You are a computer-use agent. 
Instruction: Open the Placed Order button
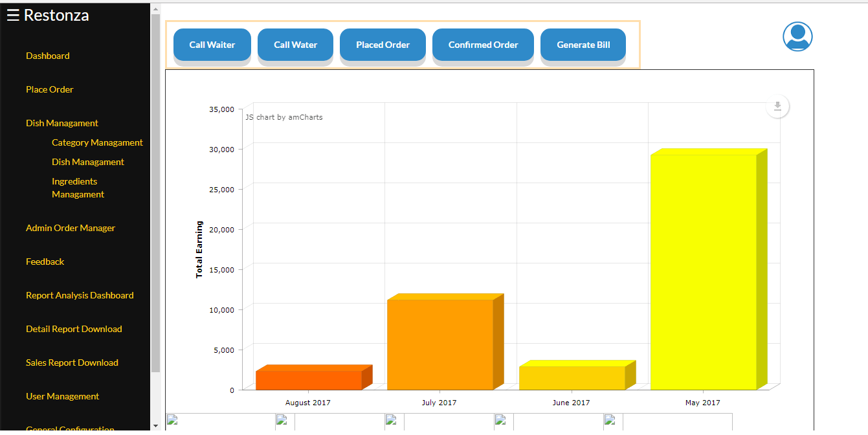click(x=383, y=45)
